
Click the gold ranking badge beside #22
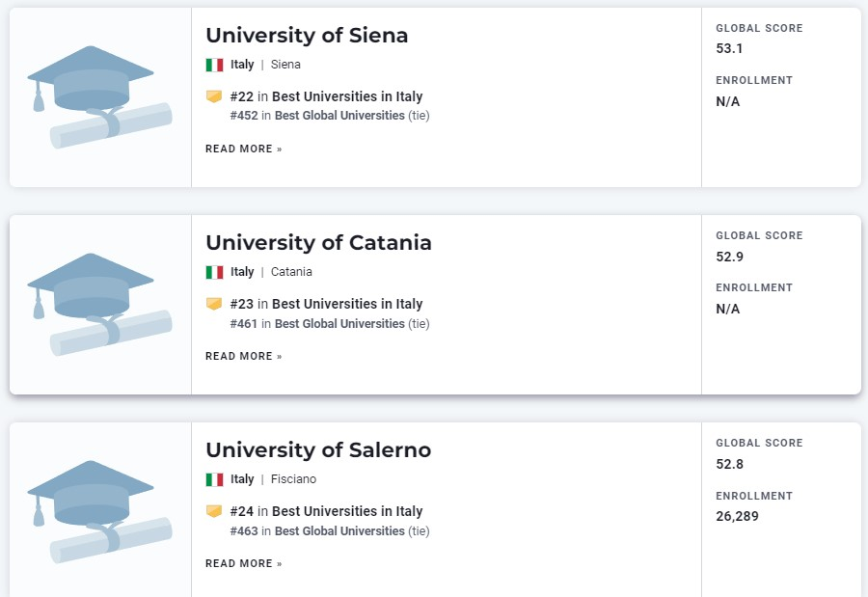coord(214,96)
